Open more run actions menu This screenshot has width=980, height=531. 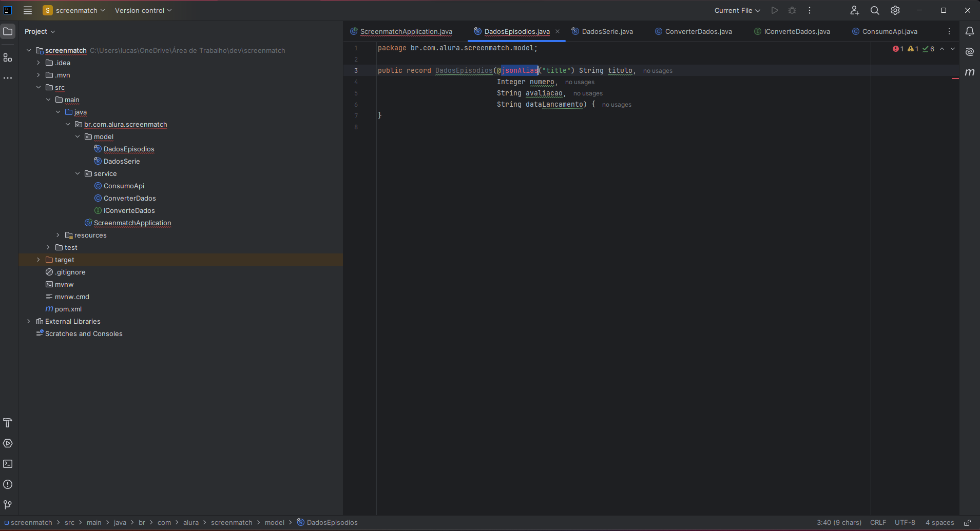(810, 10)
